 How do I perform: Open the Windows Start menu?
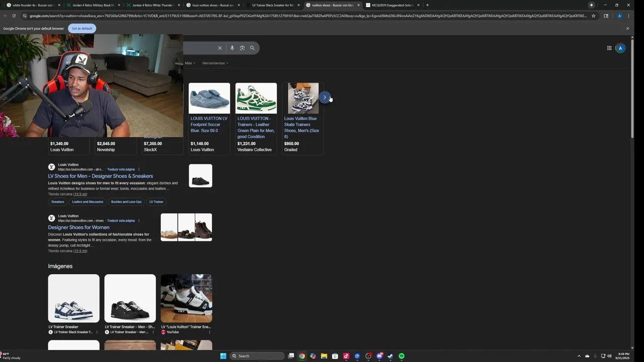tap(223, 356)
